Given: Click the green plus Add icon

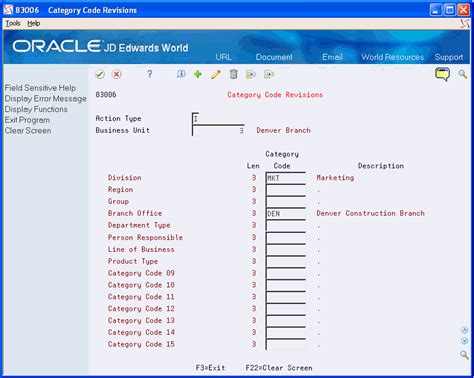Looking at the screenshot, I should [198, 74].
